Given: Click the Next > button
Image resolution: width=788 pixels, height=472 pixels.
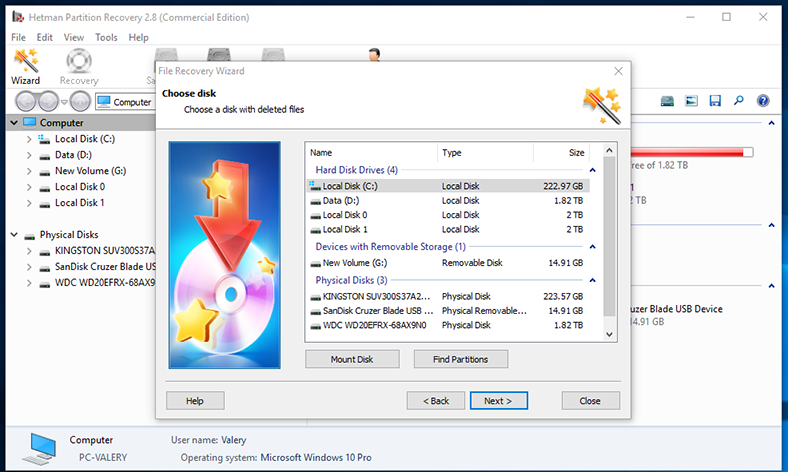Looking at the screenshot, I should (499, 401).
